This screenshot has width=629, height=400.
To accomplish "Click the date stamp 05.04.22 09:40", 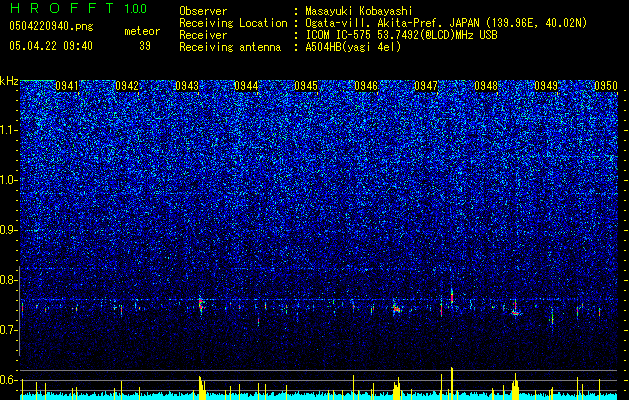I will (x=51, y=46).
